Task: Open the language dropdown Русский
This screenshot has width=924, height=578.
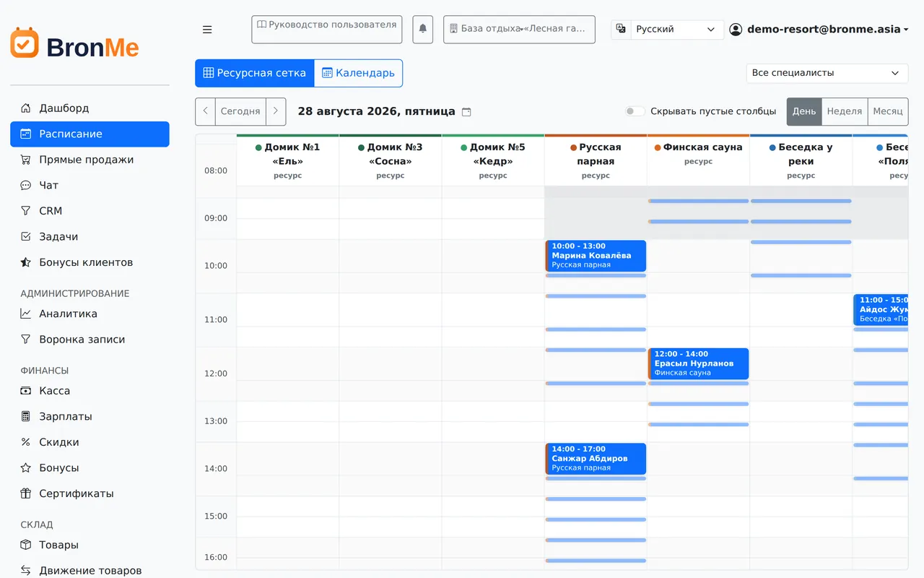Action: pyautogui.click(x=676, y=30)
